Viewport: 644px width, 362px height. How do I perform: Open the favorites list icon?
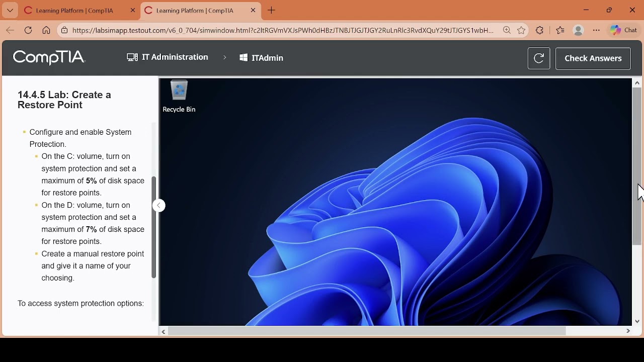[560, 31]
